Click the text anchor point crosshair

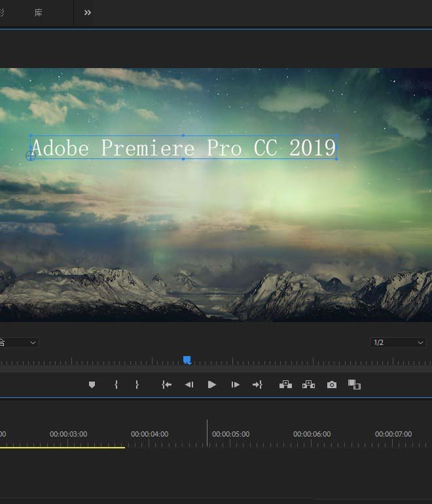[31, 156]
